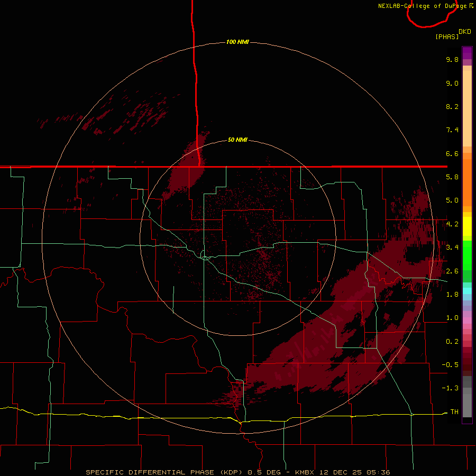476x476 pixels.
Task: Pick the gray bottom segment of color bar
Action: pos(467,405)
